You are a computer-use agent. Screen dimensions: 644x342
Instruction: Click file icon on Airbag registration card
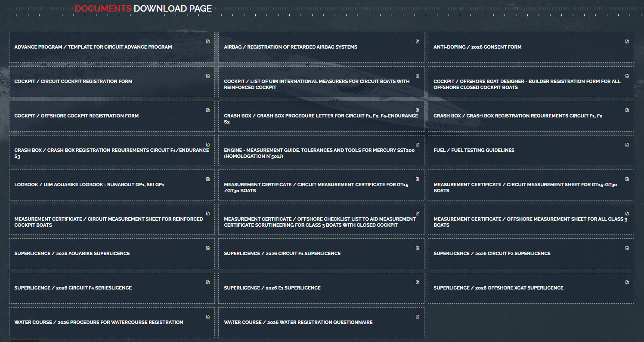pyautogui.click(x=418, y=41)
